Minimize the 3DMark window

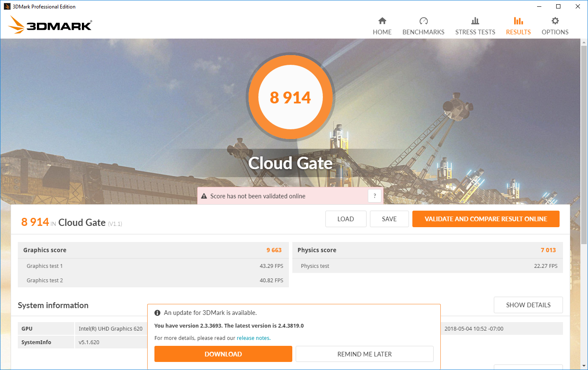(539, 6)
